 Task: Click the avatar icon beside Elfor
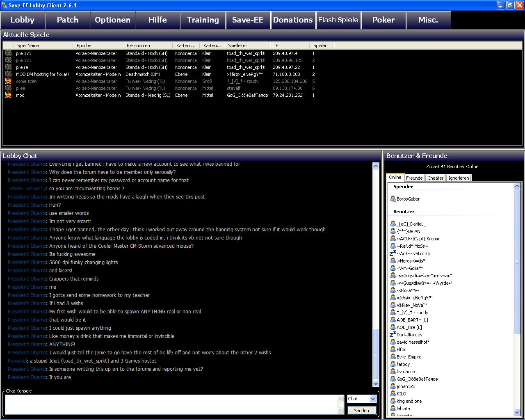[x=393, y=349]
